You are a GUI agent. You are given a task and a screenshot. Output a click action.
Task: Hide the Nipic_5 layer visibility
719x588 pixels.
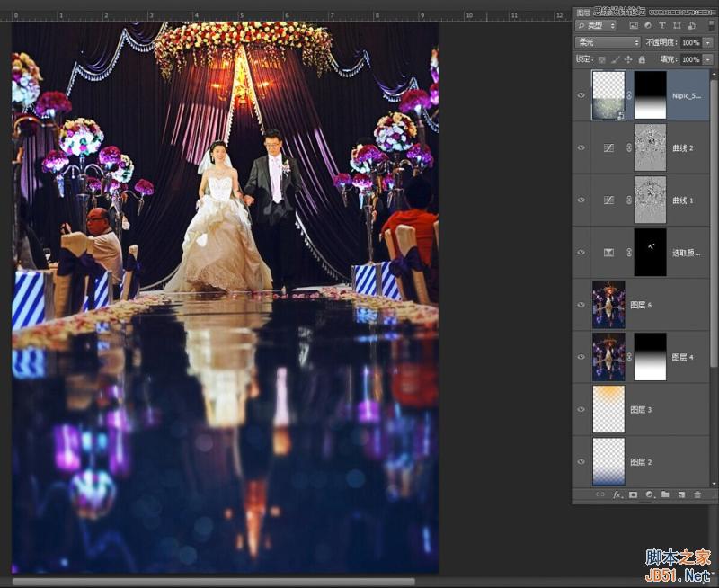click(x=582, y=94)
